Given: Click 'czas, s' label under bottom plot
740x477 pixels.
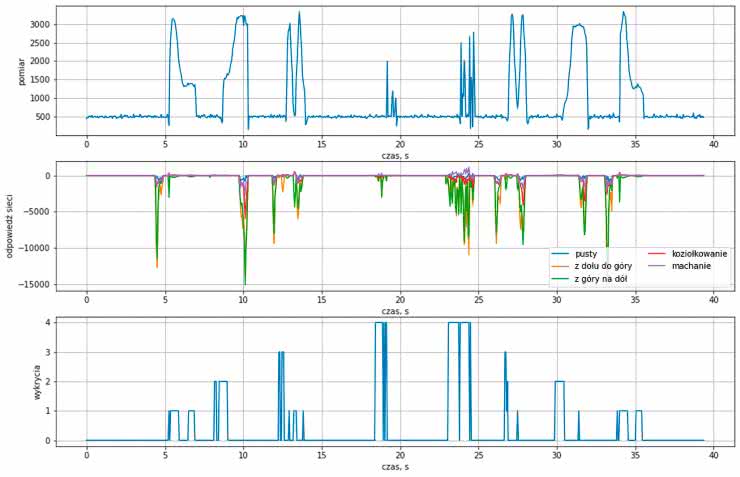Looking at the screenshot, I should [x=395, y=467].
